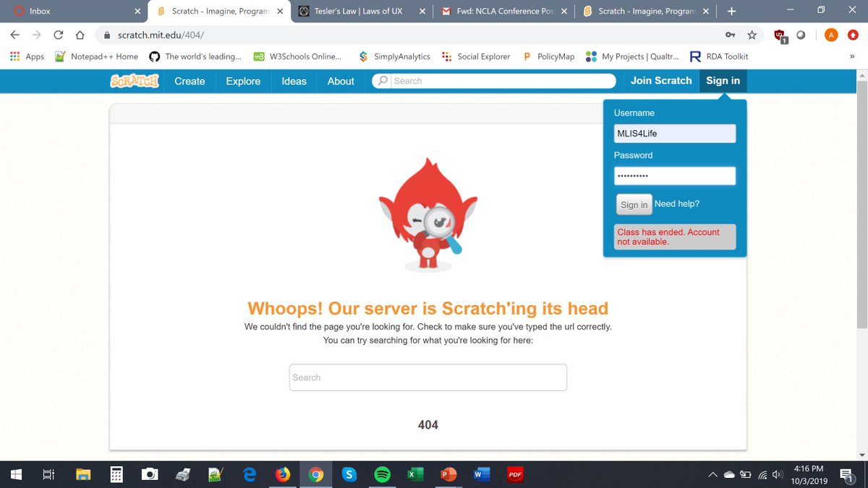Open Task View in the taskbar

click(x=48, y=474)
